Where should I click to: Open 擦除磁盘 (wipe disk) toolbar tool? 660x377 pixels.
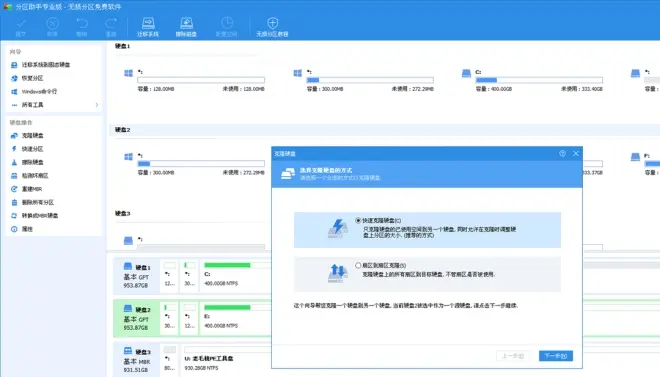pos(186,27)
